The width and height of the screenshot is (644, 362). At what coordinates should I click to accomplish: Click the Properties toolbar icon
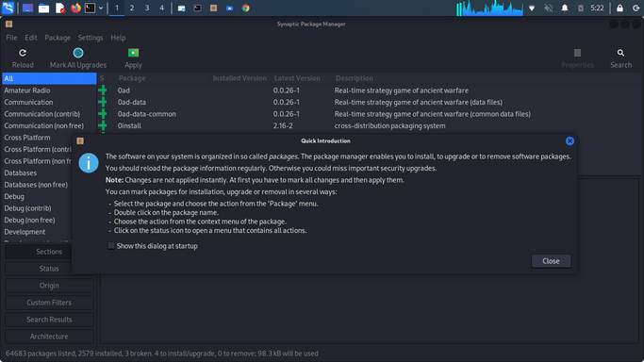[577, 53]
